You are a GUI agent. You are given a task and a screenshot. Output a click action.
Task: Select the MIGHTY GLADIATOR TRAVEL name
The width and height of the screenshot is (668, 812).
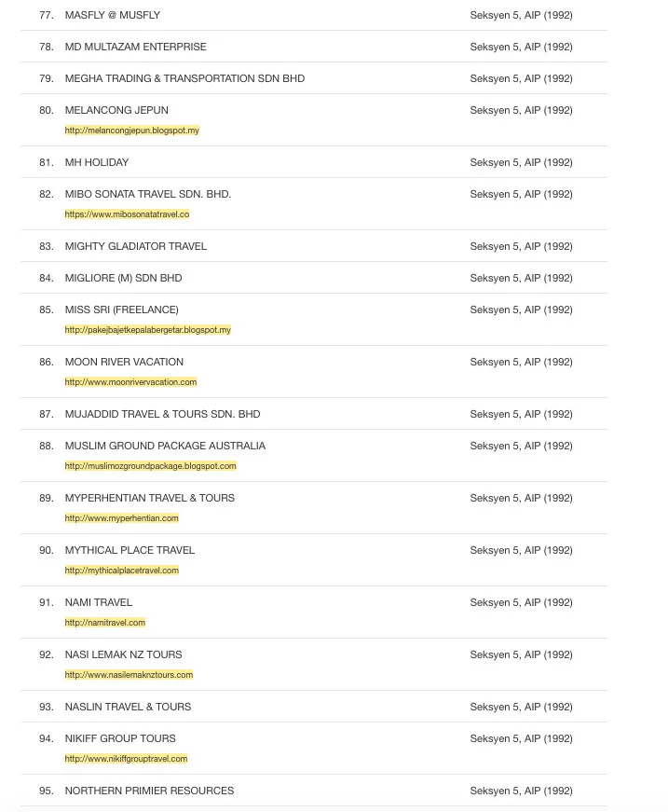(135, 246)
